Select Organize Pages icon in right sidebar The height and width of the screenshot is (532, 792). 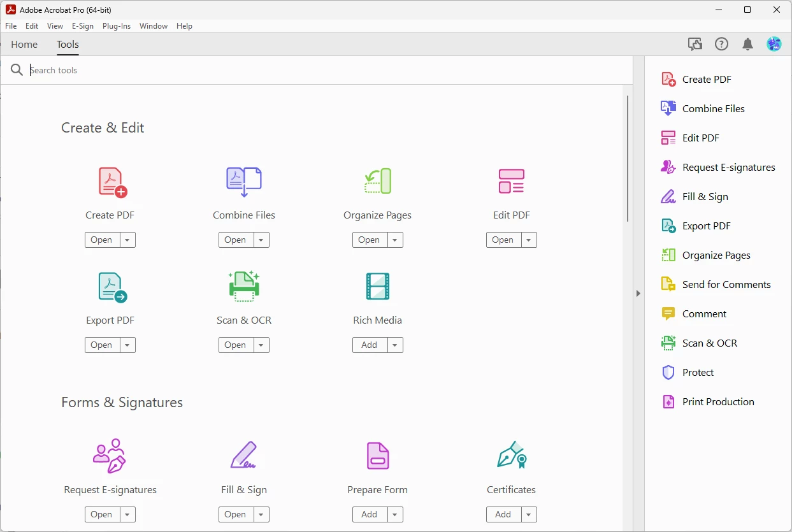pos(668,255)
